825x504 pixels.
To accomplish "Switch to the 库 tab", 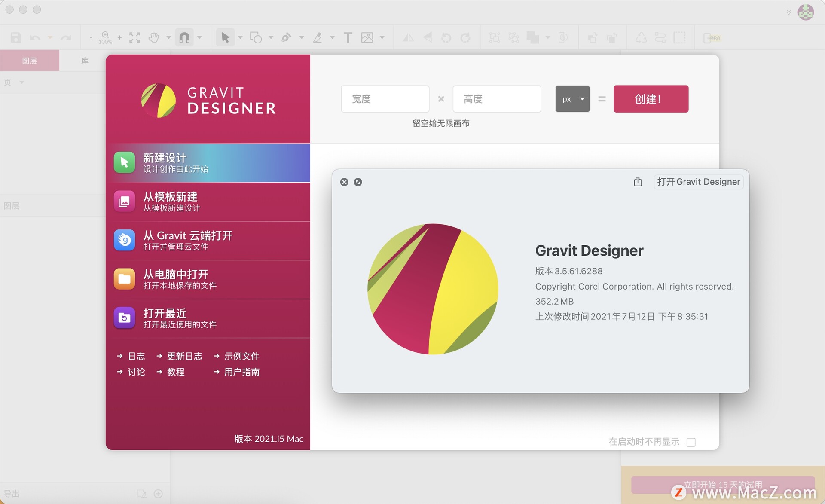I will [85, 61].
